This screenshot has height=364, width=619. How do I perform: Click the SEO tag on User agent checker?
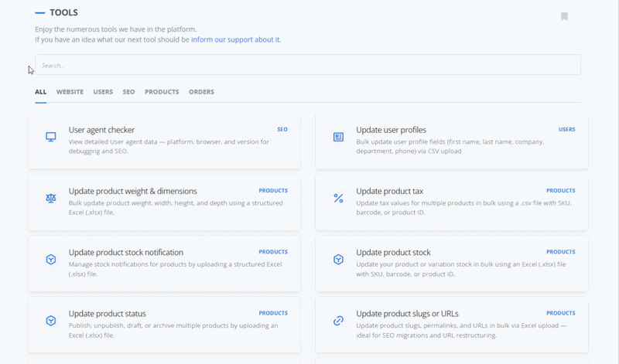pyautogui.click(x=282, y=129)
